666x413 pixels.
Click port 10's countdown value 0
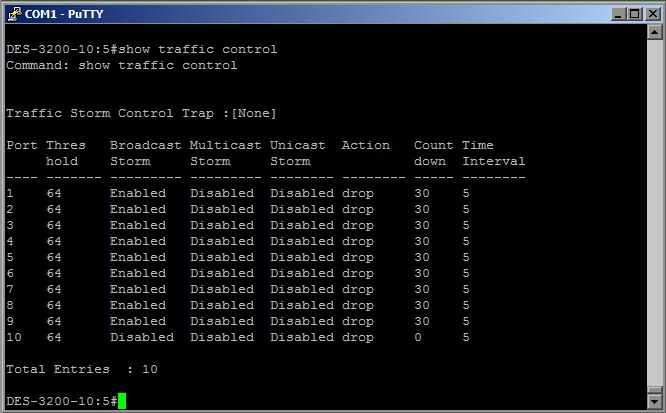click(418, 337)
